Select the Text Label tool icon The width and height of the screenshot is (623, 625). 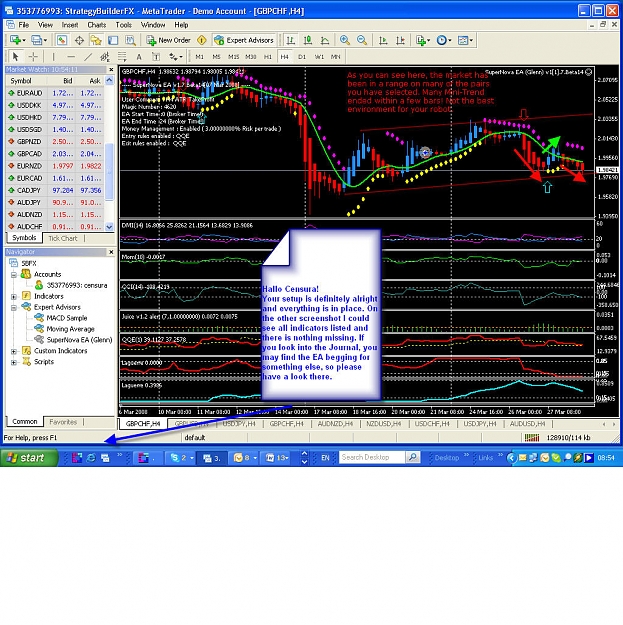point(156,57)
